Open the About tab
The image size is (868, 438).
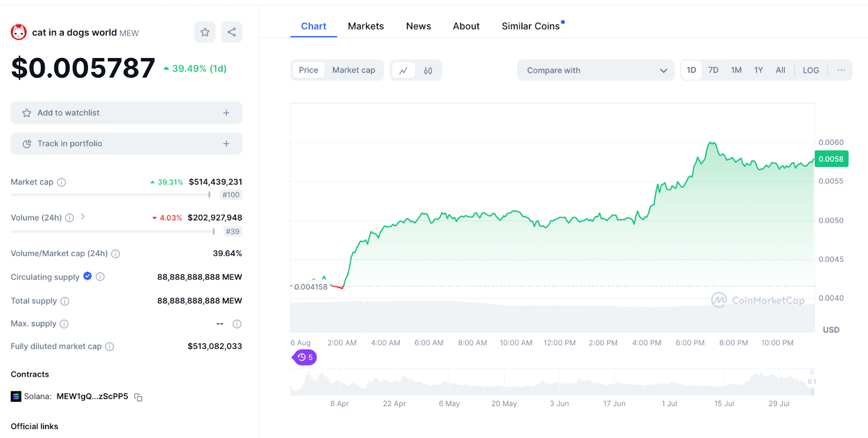pyautogui.click(x=466, y=26)
